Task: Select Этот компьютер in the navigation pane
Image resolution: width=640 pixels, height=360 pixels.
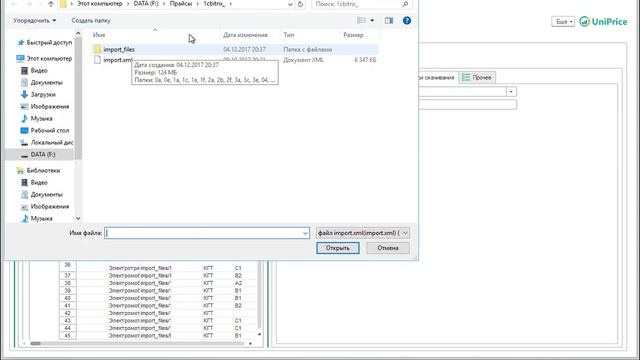Action: (49, 58)
